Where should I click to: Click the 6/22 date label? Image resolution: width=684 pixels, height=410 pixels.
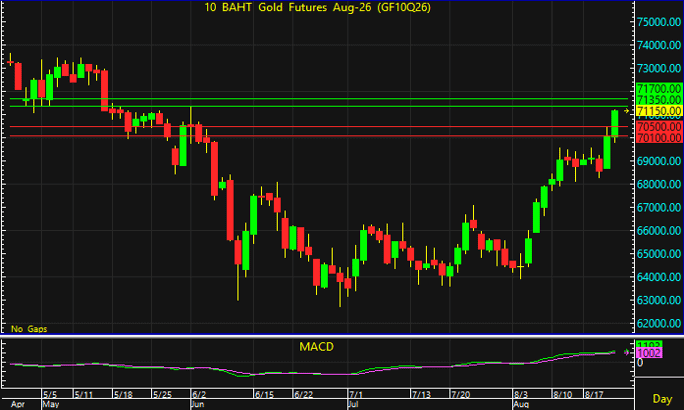click(x=303, y=394)
